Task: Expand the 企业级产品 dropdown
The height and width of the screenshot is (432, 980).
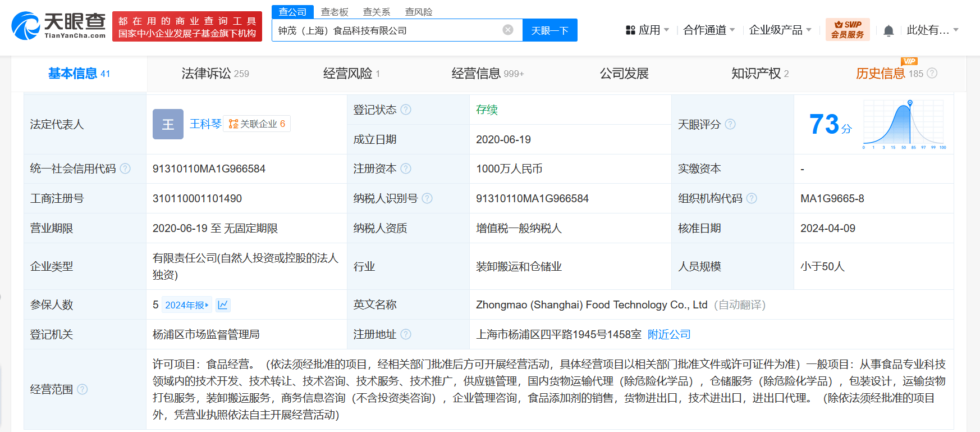Action: [780, 30]
